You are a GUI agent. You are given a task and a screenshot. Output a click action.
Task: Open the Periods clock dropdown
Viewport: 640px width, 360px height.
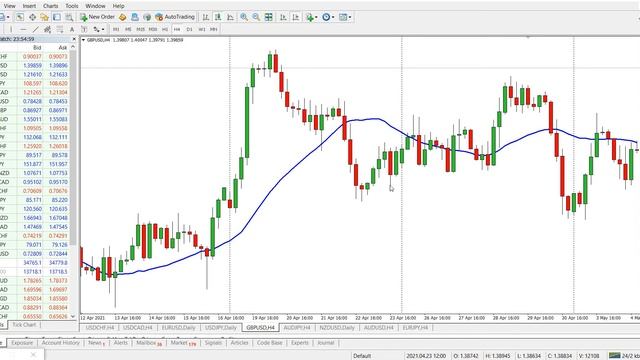coord(328,17)
